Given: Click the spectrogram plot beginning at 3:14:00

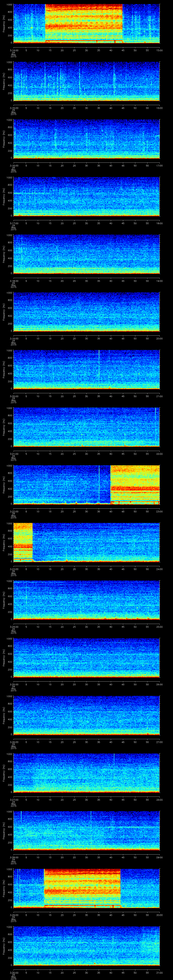Looking at the screenshot, I should coord(87,24).
